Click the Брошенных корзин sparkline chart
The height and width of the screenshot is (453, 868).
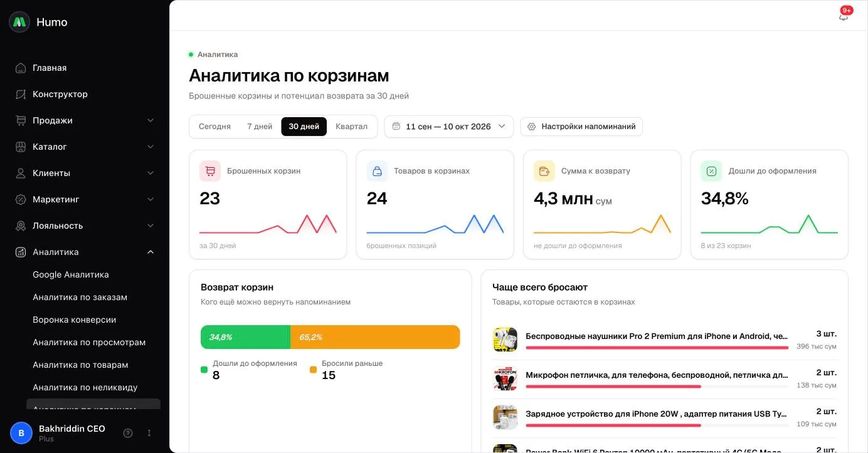point(268,224)
